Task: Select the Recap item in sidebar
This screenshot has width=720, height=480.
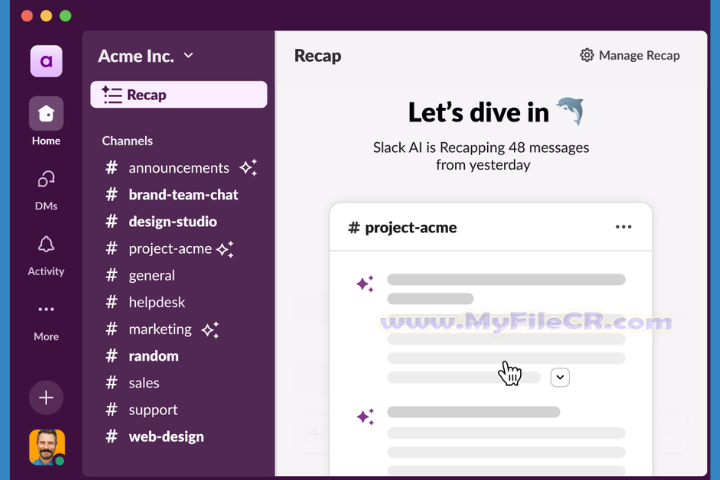Action: (x=179, y=95)
